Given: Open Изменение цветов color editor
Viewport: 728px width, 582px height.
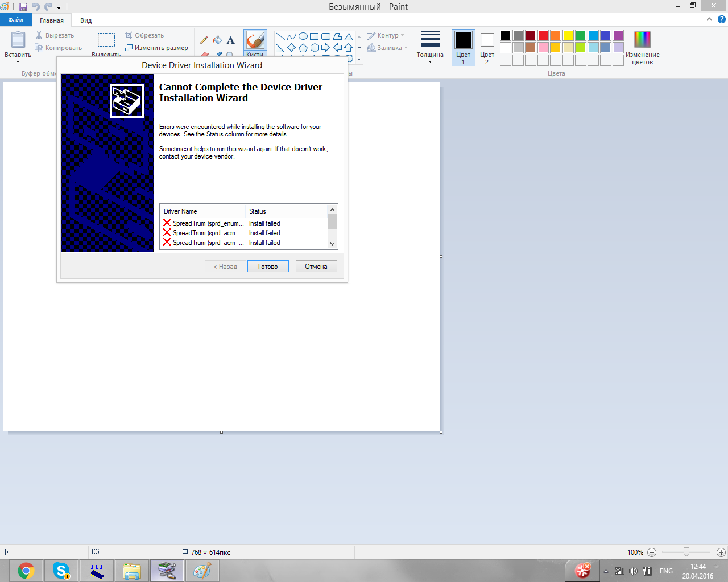Looking at the screenshot, I should (642, 48).
